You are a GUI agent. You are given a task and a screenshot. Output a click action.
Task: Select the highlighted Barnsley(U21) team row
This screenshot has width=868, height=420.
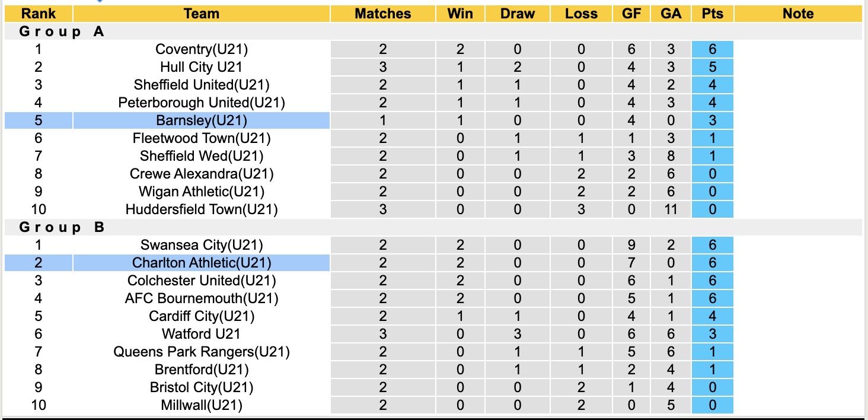202,120
